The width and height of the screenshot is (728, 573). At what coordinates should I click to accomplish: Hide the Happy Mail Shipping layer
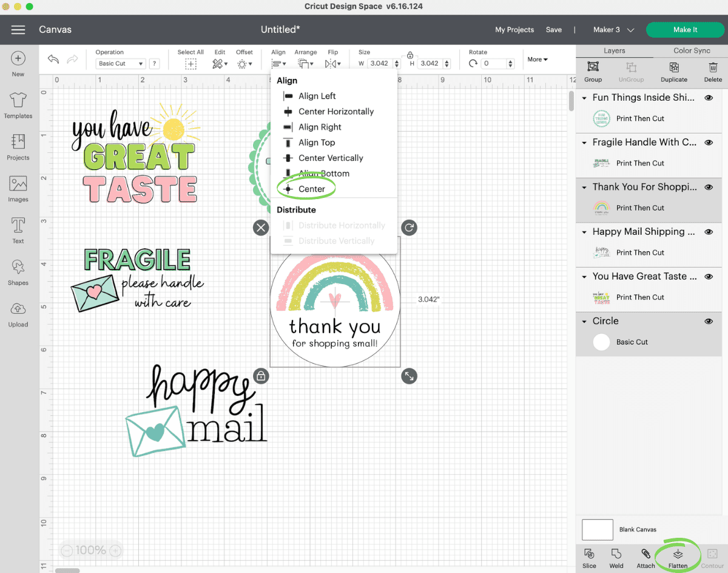[x=709, y=232]
